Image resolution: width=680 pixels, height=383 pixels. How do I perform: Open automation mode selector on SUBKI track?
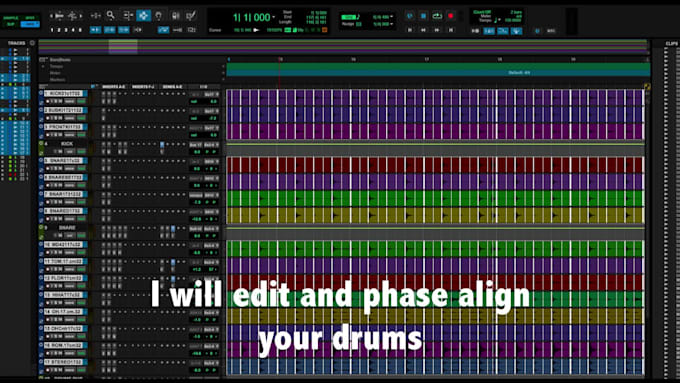coord(82,118)
